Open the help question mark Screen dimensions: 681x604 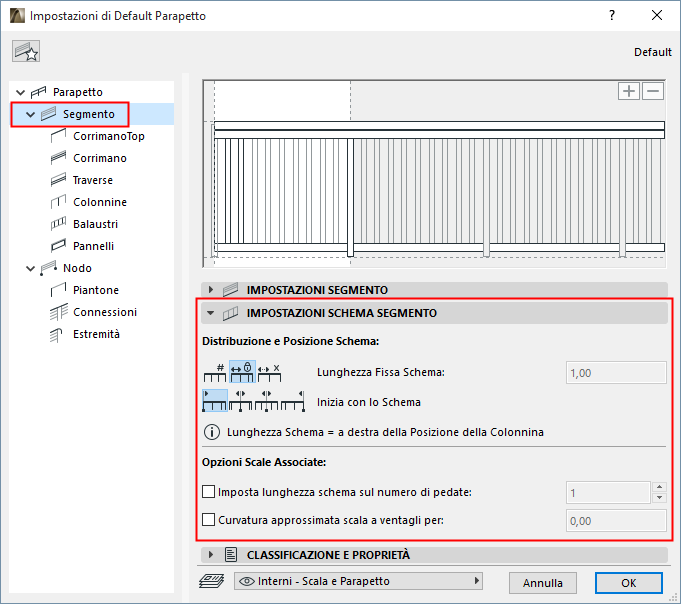(612, 15)
